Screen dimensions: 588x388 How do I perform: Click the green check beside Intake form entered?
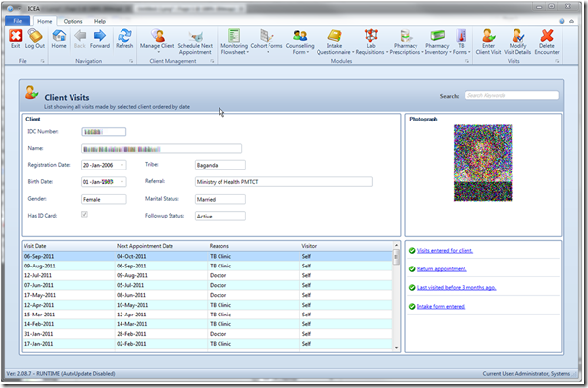pyautogui.click(x=412, y=307)
